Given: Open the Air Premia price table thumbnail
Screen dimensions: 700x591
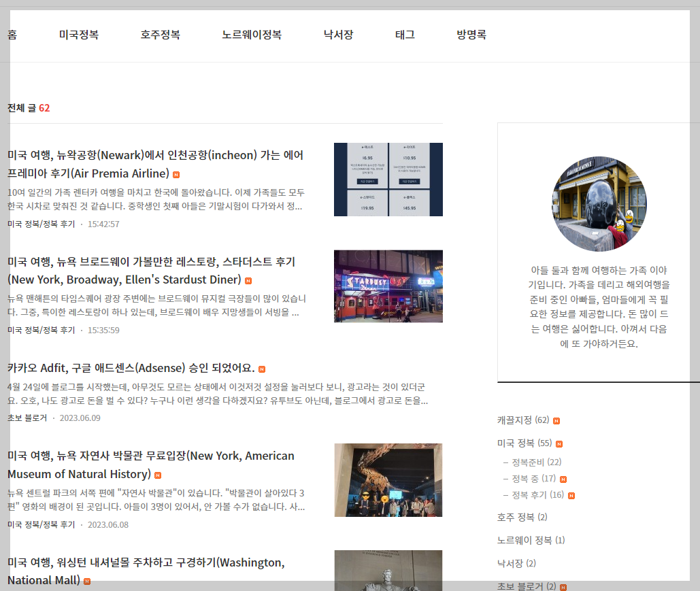Looking at the screenshot, I should 388,180.
